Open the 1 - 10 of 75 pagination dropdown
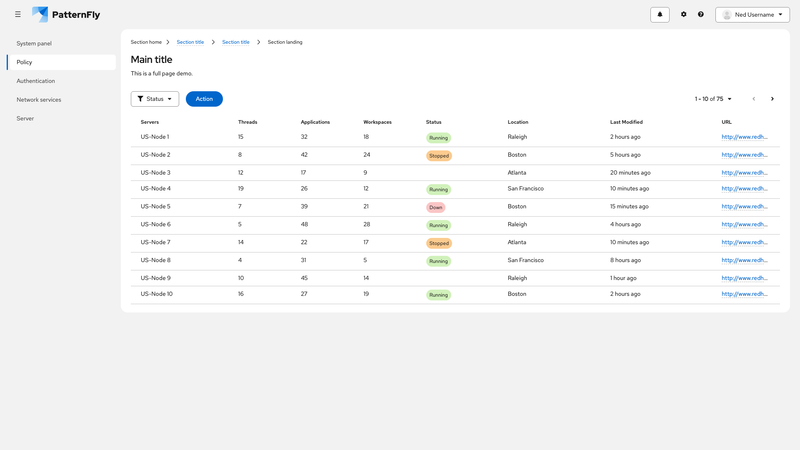This screenshot has height=450, width=800. tap(713, 99)
